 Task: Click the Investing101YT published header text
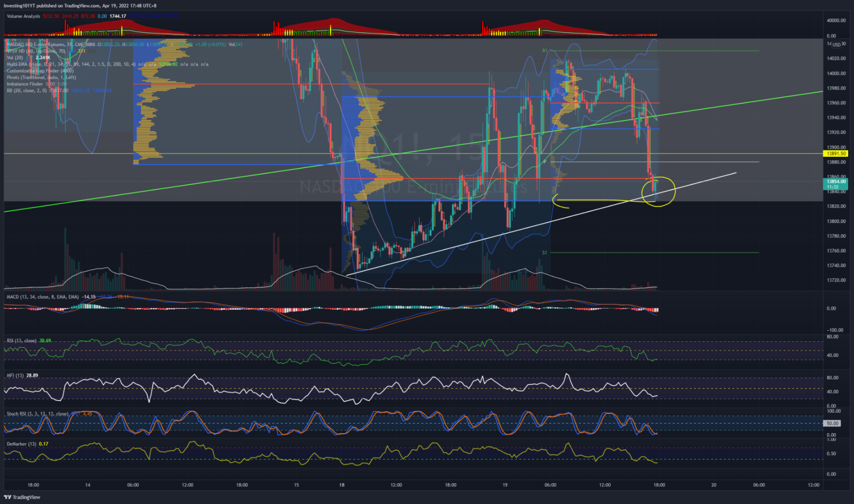(x=80, y=5)
